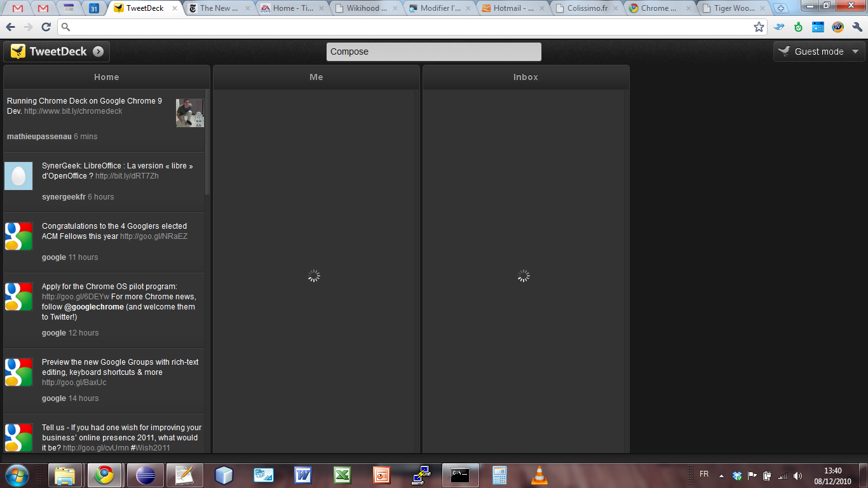Switch to the Hotmail tab
This screenshot has width=868, height=488.
[x=512, y=8]
